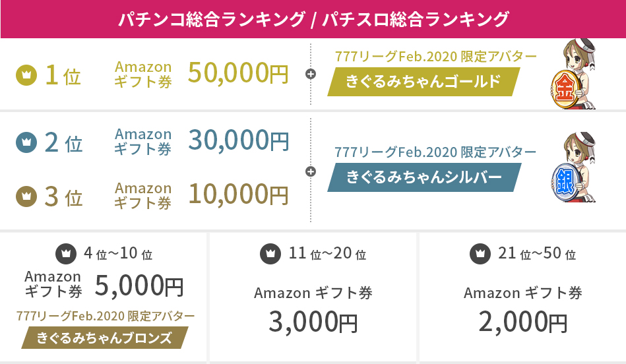Click the bronze crown icon for 3位

26,196
